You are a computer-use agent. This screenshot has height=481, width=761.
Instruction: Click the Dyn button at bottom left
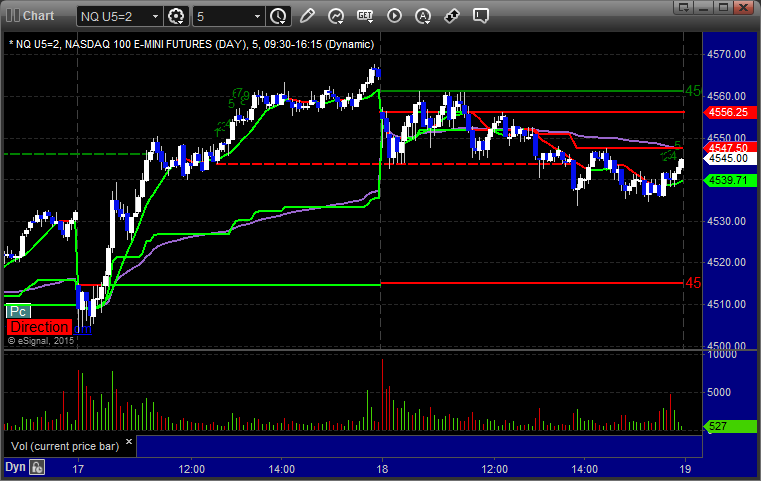tap(15, 467)
